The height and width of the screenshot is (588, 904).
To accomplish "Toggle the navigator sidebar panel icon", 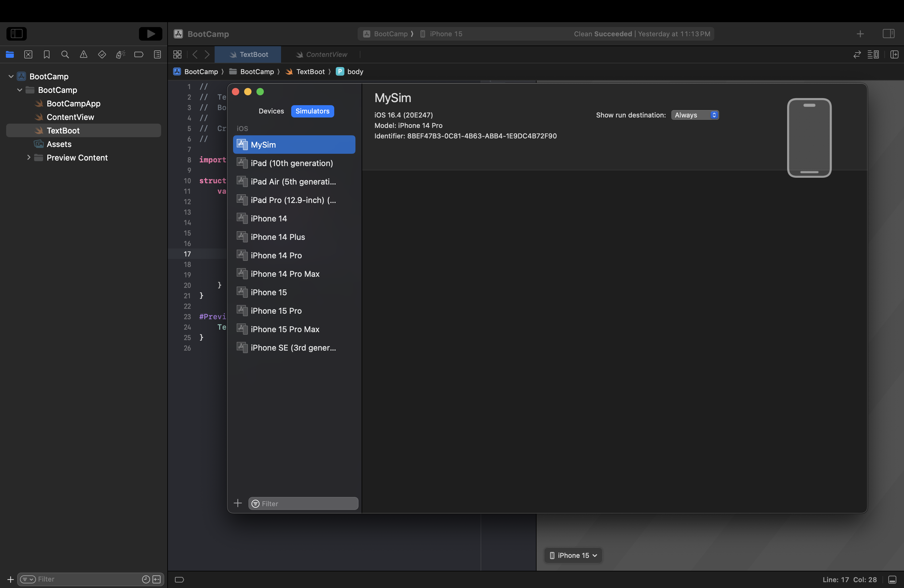I will coord(16,34).
